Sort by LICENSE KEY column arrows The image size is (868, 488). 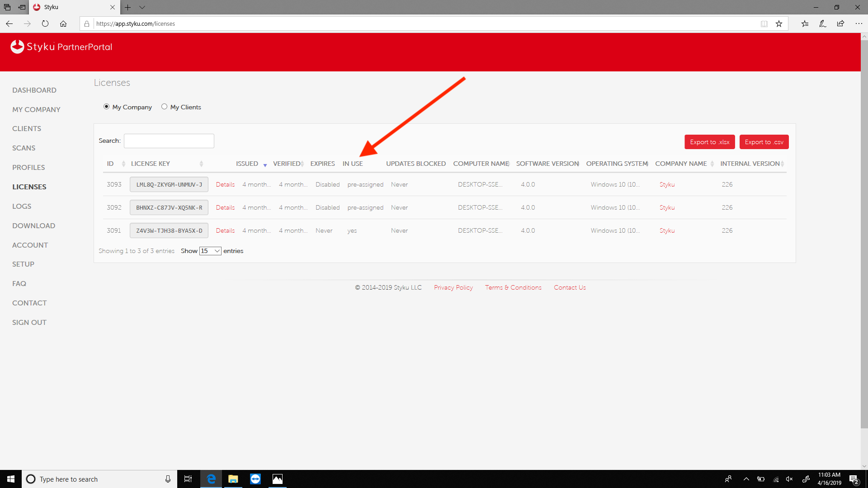(x=201, y=164)
